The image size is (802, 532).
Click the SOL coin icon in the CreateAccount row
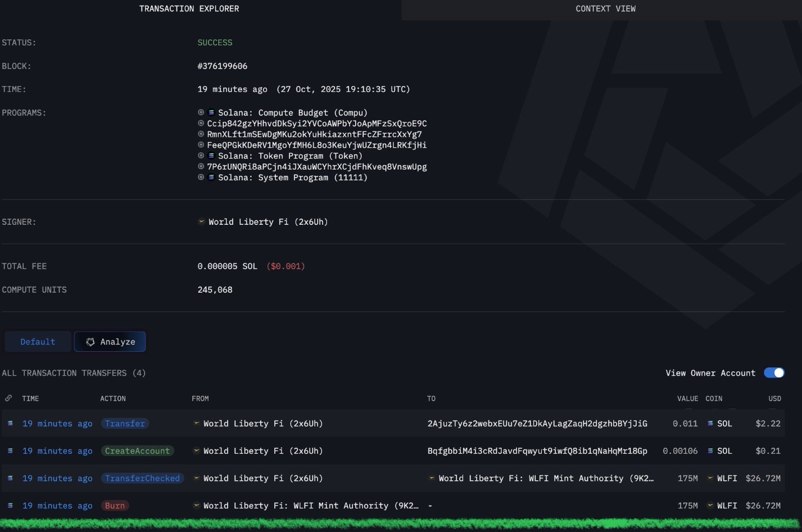[710, 451]
